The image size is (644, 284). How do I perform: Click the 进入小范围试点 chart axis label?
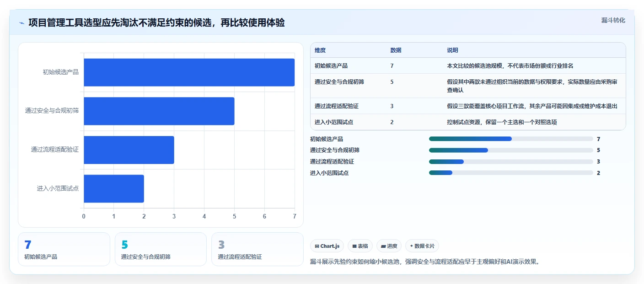[58, 188]
